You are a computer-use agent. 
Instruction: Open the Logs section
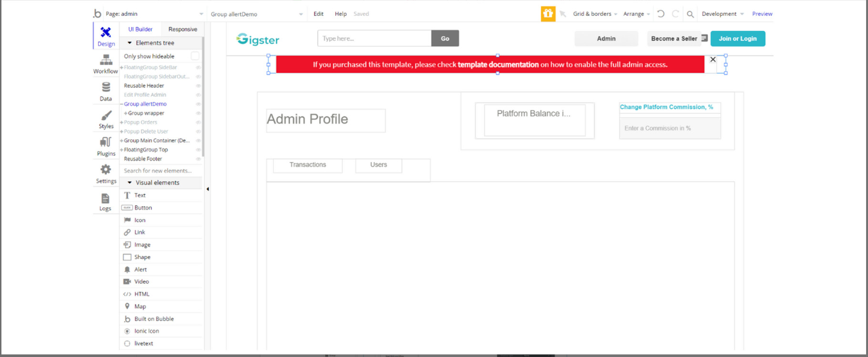pos(106,202)
